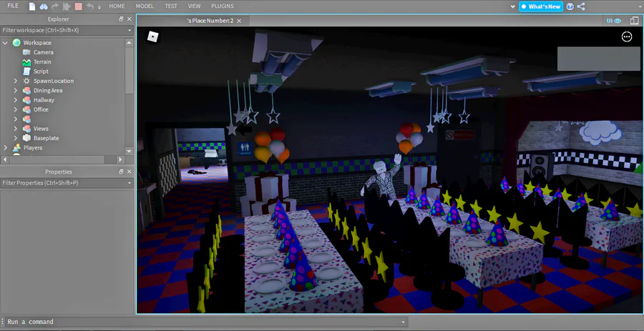Select Hallway in Explorer

pyautogui.click(x=44, y=100)
